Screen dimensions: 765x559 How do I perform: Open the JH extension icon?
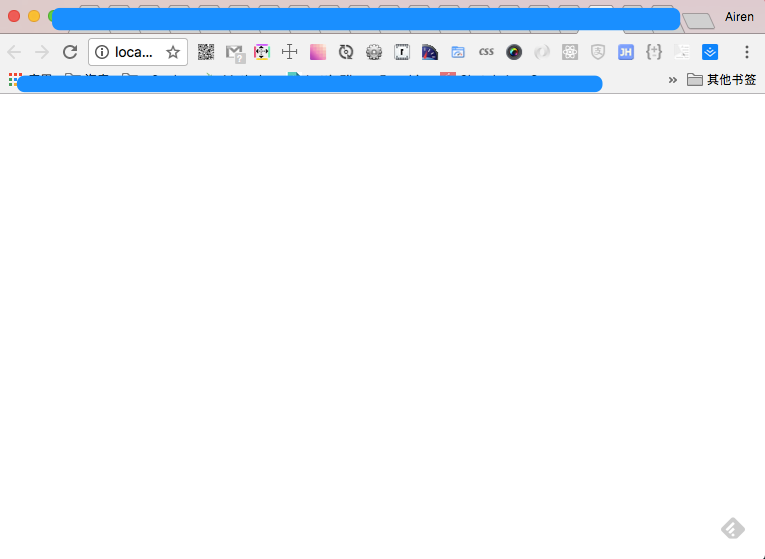(626, 52)
